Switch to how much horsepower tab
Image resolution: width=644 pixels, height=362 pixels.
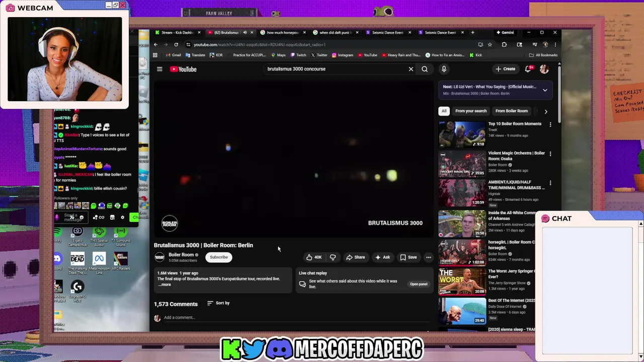(x=282, y=33)
